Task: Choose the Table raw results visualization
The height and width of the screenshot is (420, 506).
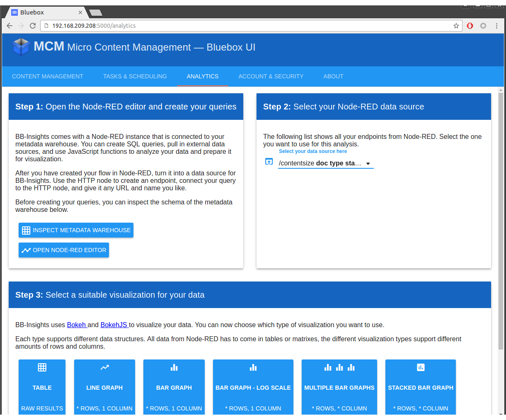Action: coord(42,387)
